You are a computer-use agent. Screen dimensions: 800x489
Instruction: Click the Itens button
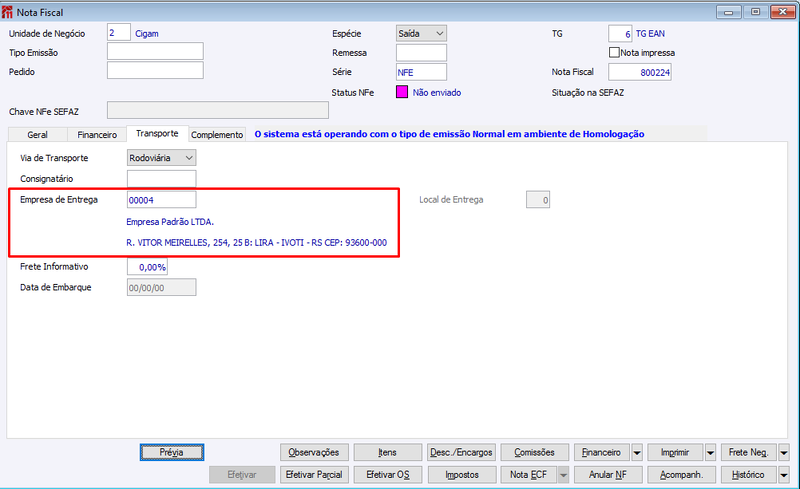[x=388, y=452]
